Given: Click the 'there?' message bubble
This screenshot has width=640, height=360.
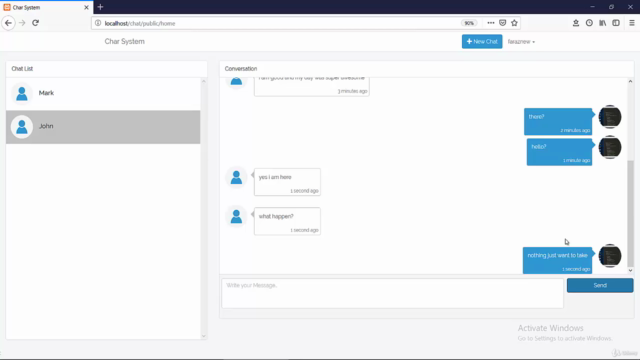Looking at the screenshot, I should coord(558,121).
